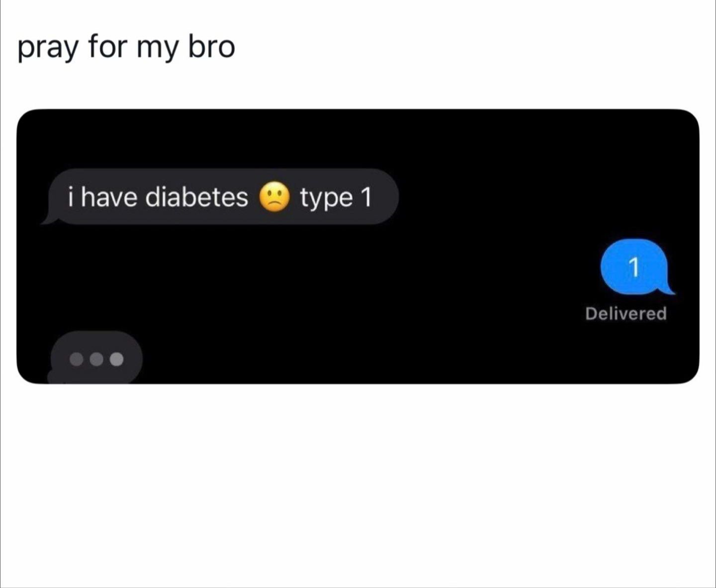
Task: Click the word "diabetes" in the message
Action: 197,197
